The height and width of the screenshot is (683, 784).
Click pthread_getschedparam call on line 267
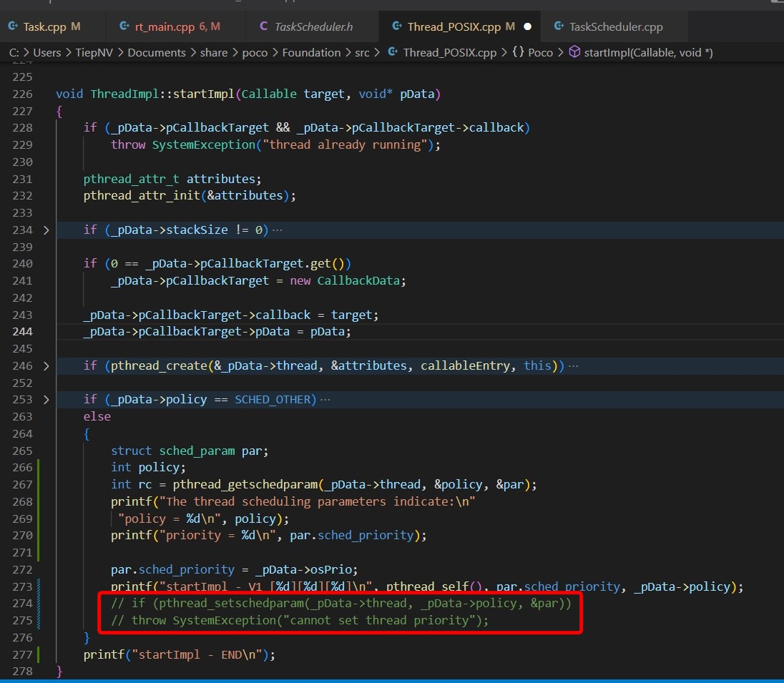click(245, 484)
